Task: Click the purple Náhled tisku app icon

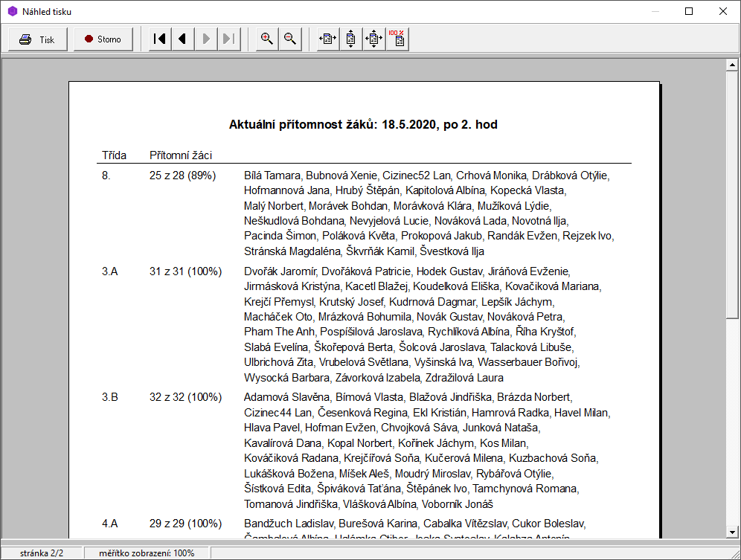Action: 13,11
